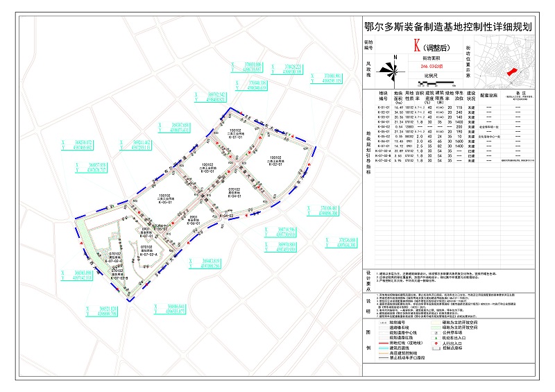Click the public parking legend symbol
Viewport: 555px width, 392px height.
(436, 333)
